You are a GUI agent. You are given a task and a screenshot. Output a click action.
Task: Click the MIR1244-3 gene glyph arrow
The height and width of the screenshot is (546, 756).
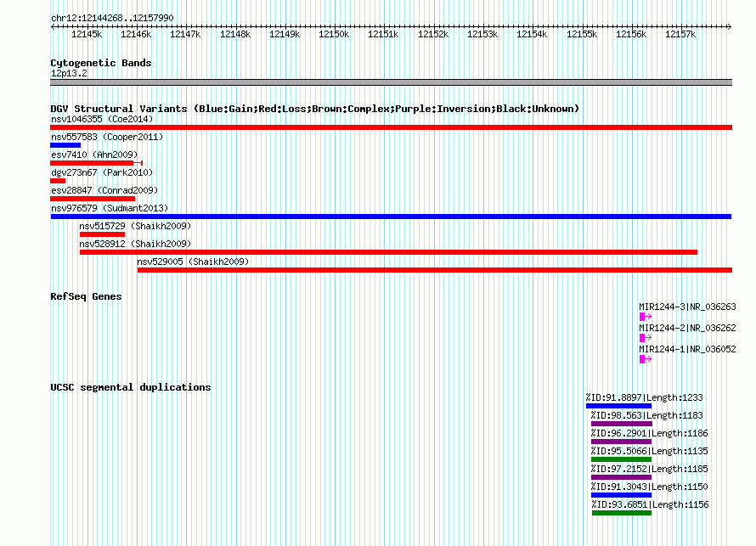(645, 317)
